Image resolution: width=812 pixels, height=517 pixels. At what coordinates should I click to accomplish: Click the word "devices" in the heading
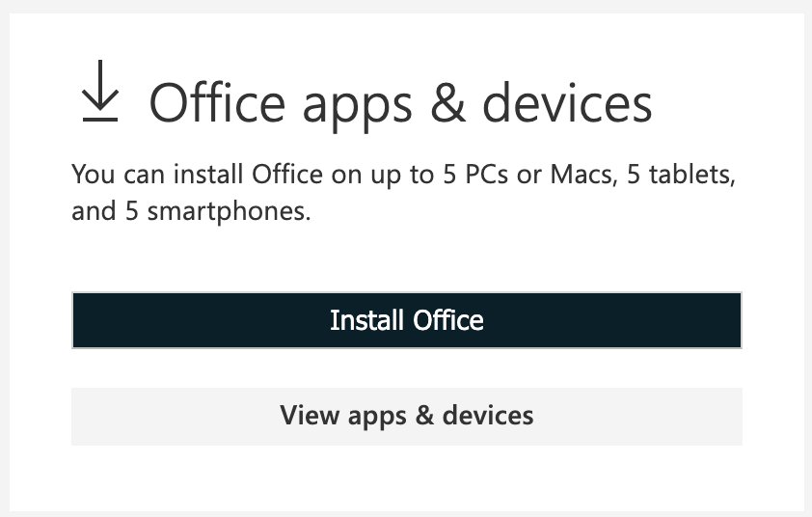(567, 102)
